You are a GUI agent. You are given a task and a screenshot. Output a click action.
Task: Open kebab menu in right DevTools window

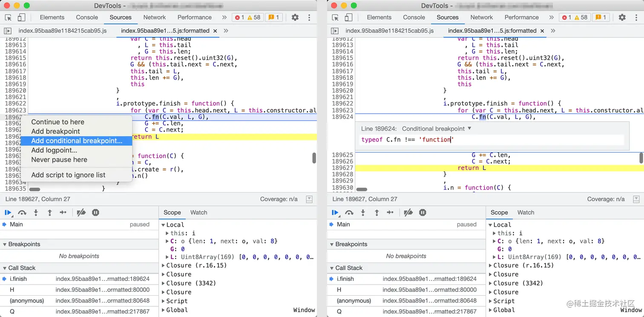pos(636,17)
